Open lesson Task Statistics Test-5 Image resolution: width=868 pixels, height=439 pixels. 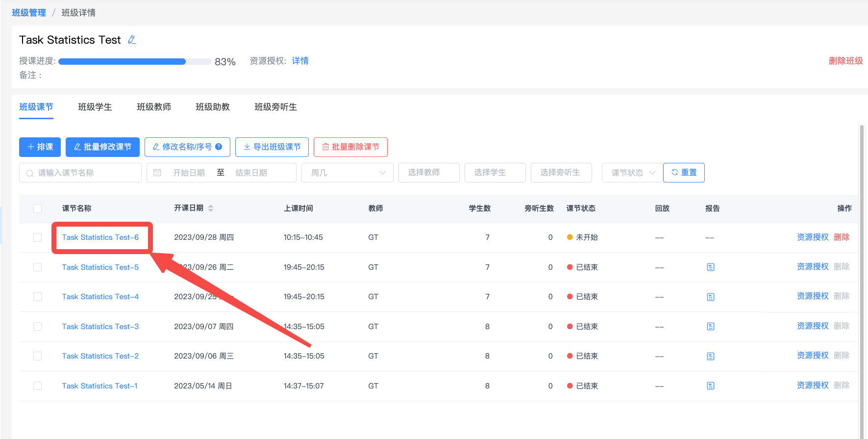click(x=100, y=267)
